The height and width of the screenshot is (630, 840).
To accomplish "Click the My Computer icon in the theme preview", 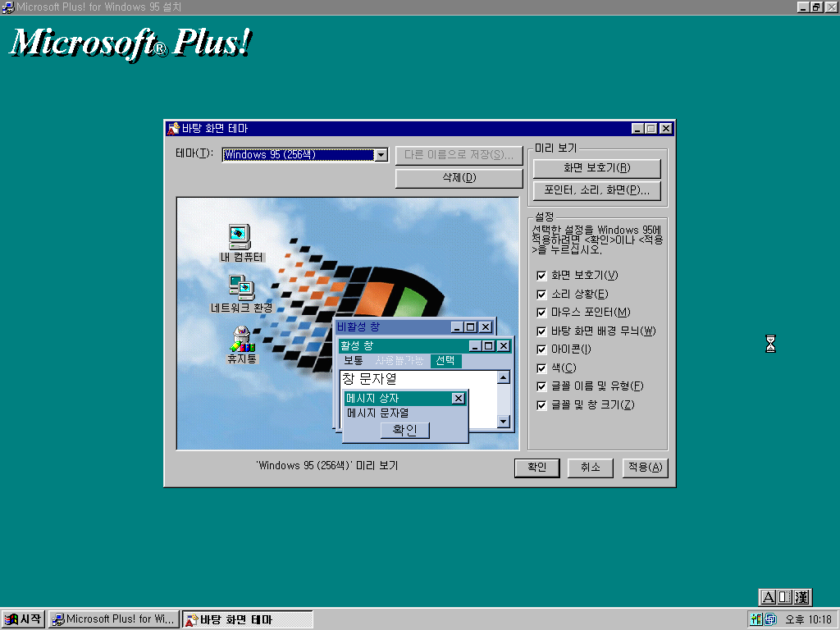I will tap(240, 237).
